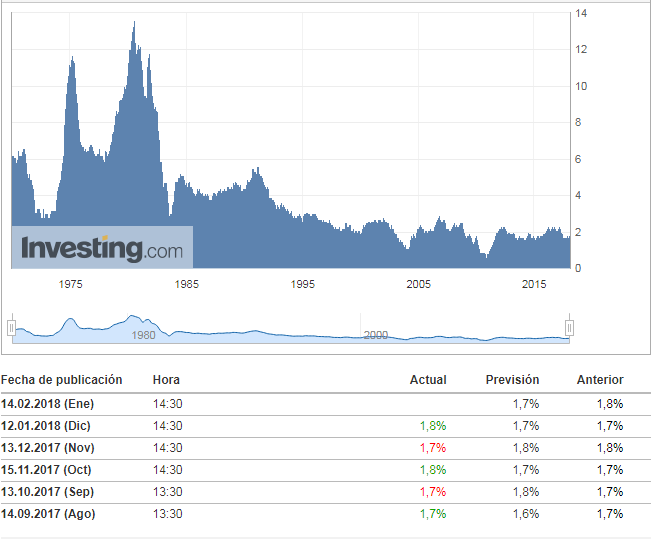The width and height of the screenshot is (651, 539).
Task: Click the navigator mini chart near 2000
Action: point(375,335)
